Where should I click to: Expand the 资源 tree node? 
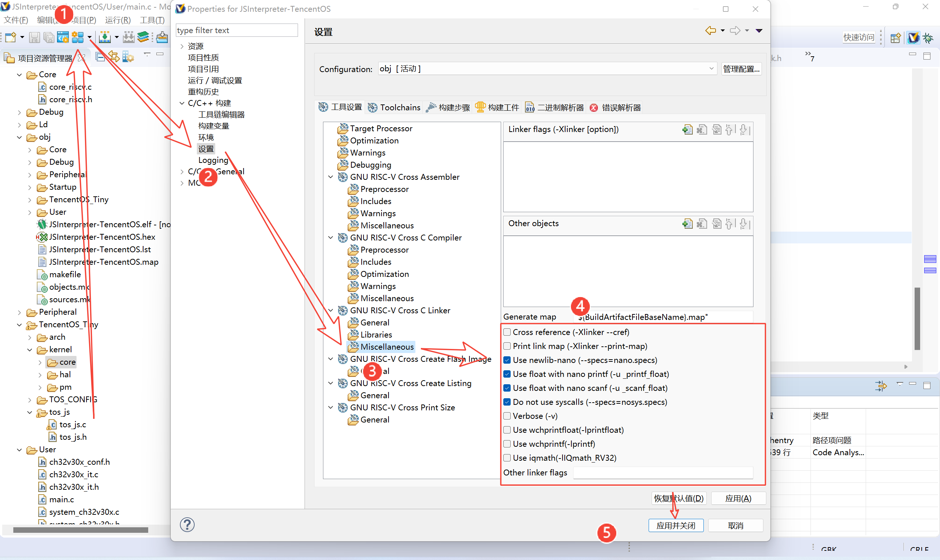[182, 46]
